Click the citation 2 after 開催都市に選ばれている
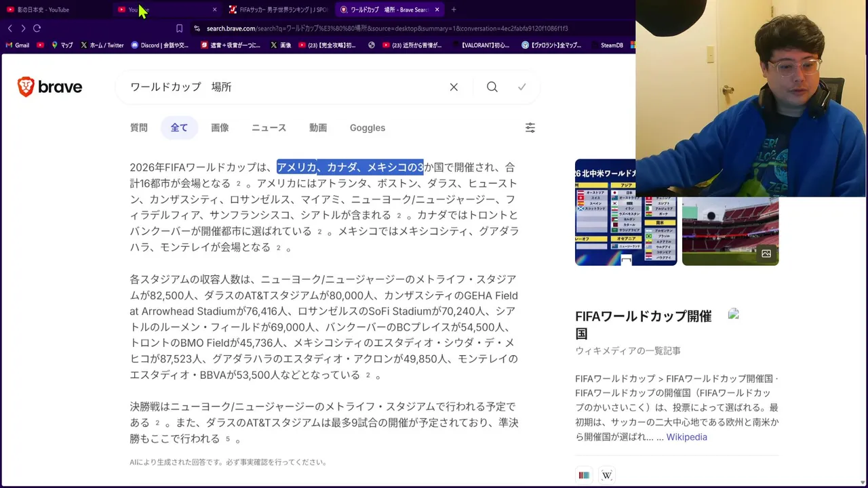The width and height of the screenshot is (868, 488). 319,232
